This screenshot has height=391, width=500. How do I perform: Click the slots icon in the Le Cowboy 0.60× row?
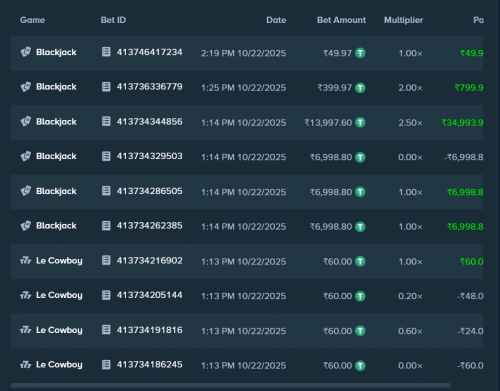point(26,330)
